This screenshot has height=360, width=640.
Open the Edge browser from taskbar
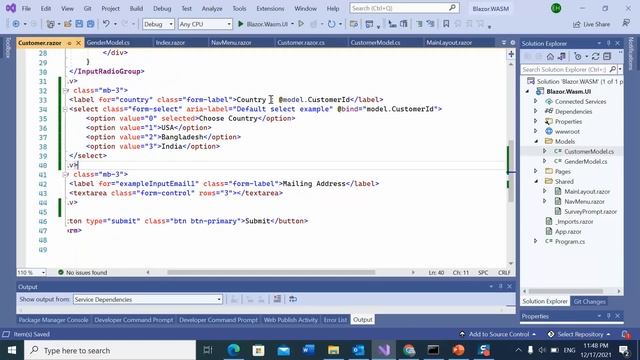(233, 350)
